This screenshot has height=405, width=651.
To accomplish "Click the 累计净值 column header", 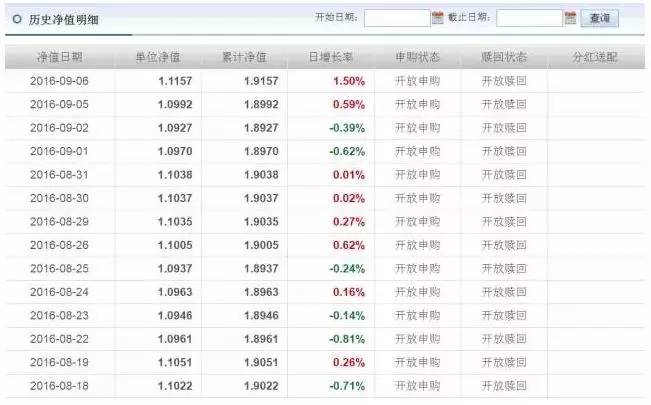I will (244, 57).
